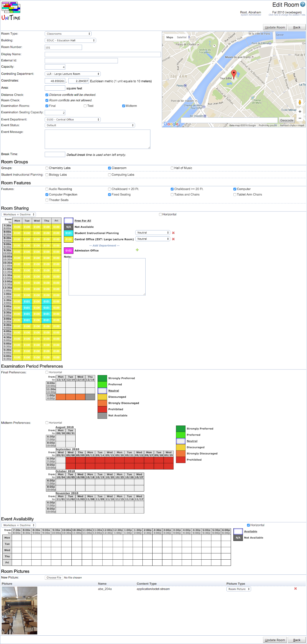Screen dimensions: 307x644
Task: Open Event Availability Workdays × Daytime dropdown
Action: (18, 525)
